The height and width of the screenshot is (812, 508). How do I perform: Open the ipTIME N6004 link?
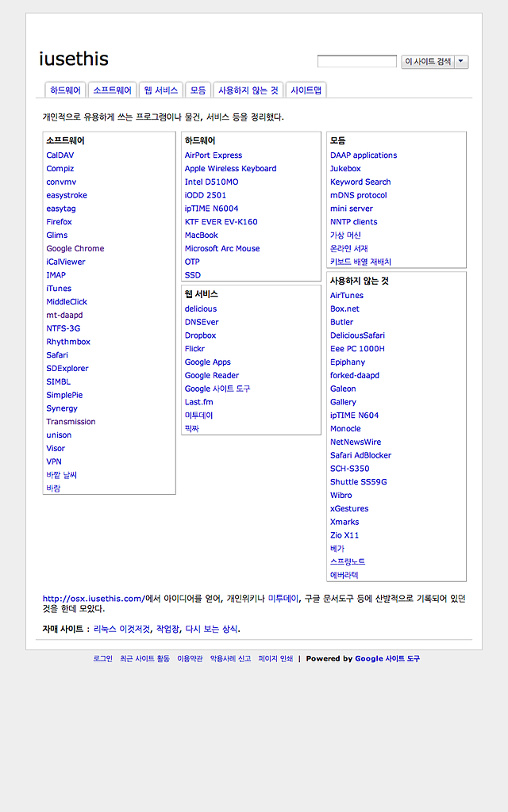[211, 209]
